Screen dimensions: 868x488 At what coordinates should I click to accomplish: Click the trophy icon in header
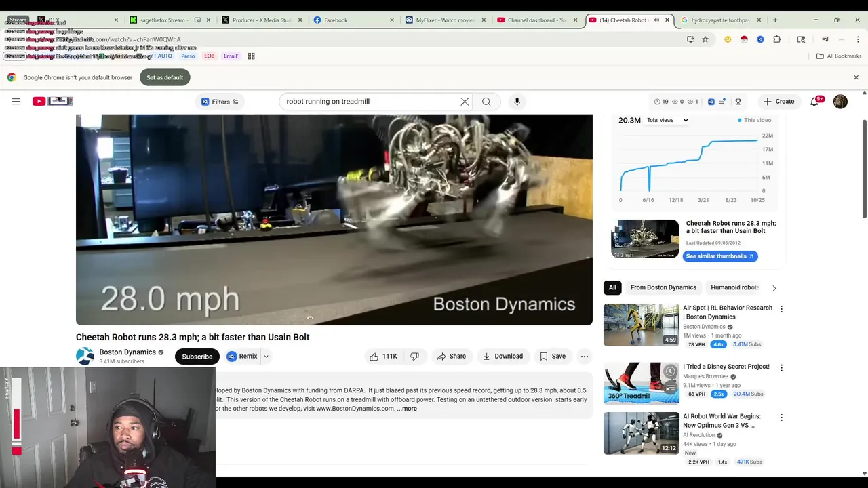(x=738, y=102)
